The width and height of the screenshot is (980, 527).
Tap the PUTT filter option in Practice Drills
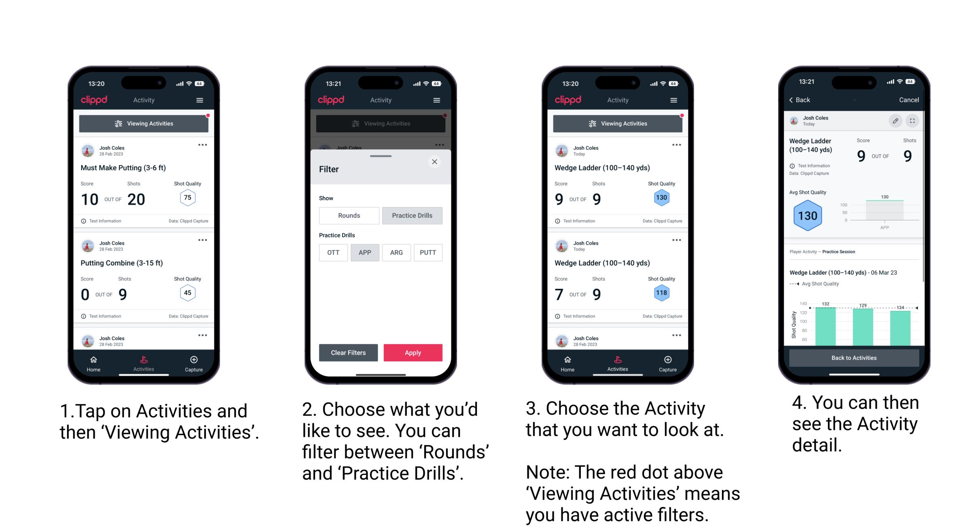pyautogui.click(x=428, y=252)
